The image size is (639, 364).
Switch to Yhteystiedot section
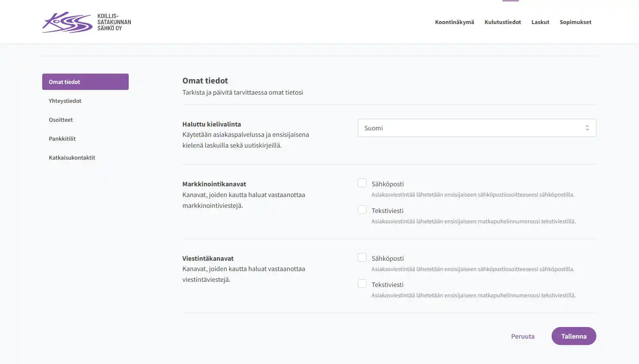coord(65,101)
